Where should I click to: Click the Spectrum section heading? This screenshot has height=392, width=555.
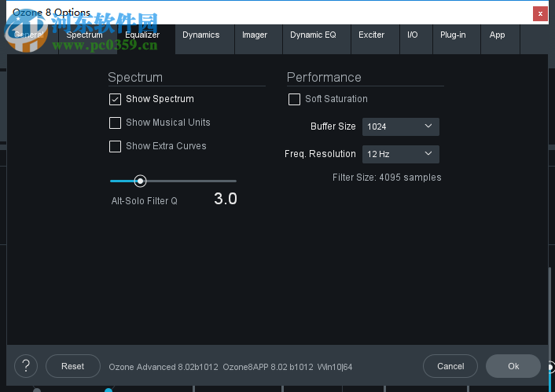tap(135, 77)
